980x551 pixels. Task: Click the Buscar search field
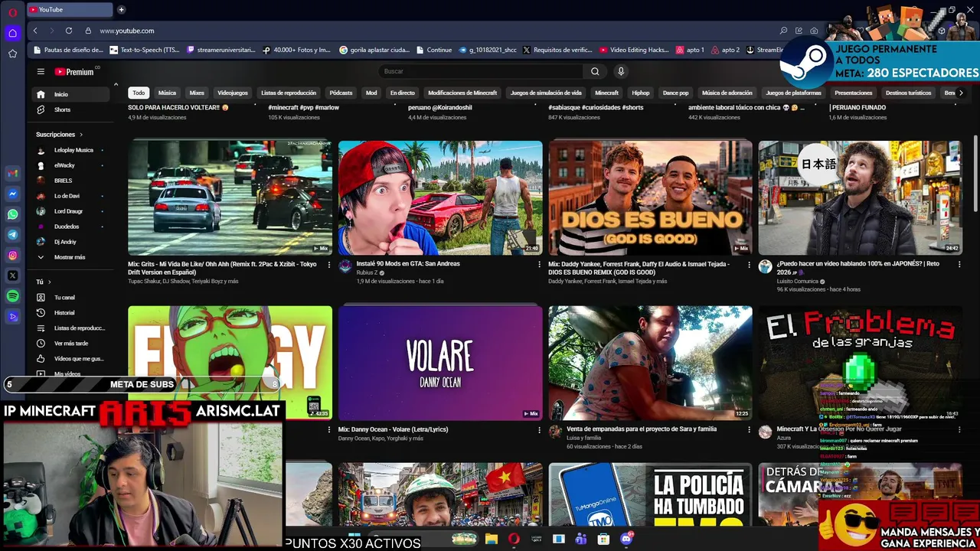(482, 71)
